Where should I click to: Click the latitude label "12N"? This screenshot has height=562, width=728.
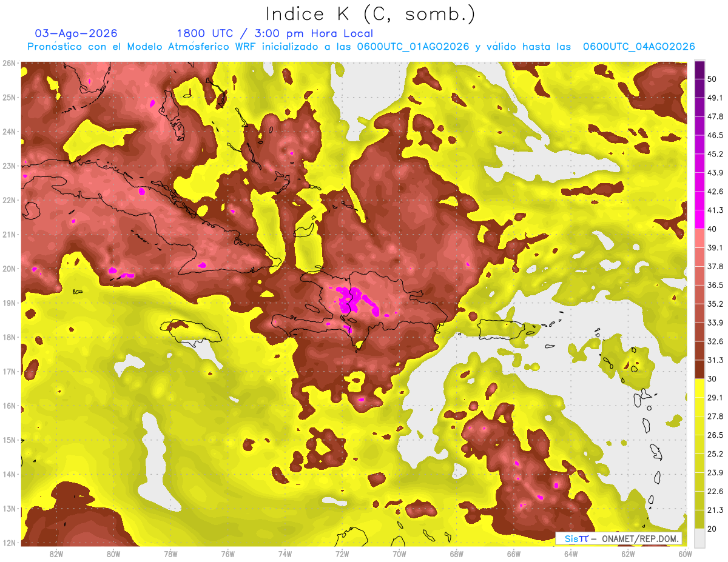(9, 543)
